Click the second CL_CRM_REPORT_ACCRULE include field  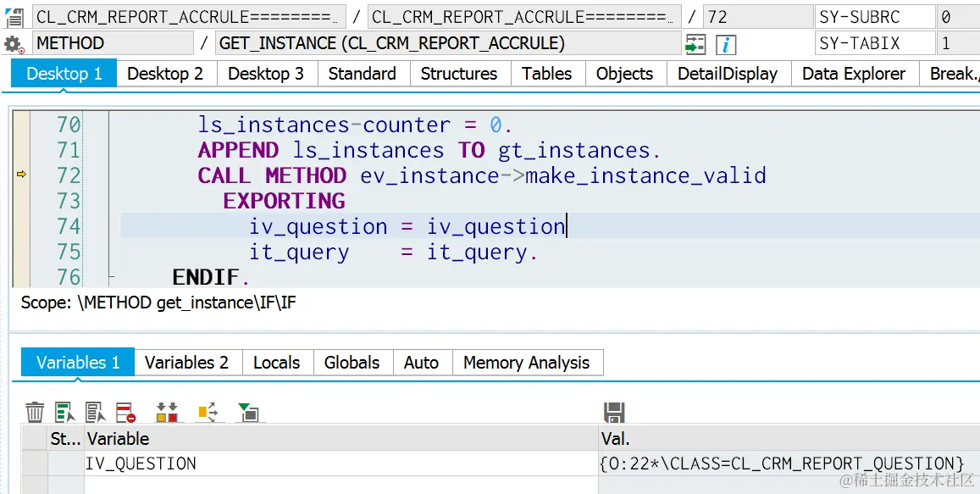click(x=524, y=17)
